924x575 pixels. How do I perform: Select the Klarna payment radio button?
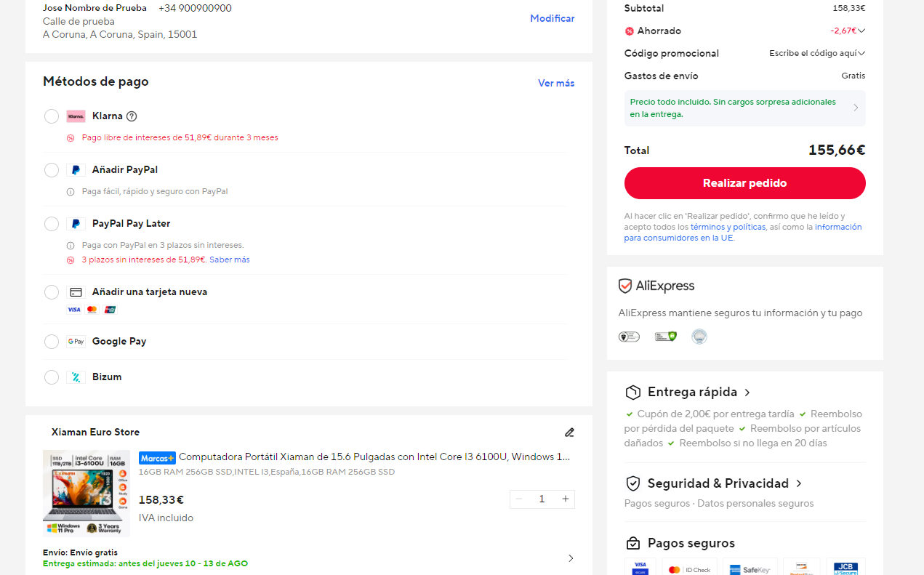[x=52, y=116]
